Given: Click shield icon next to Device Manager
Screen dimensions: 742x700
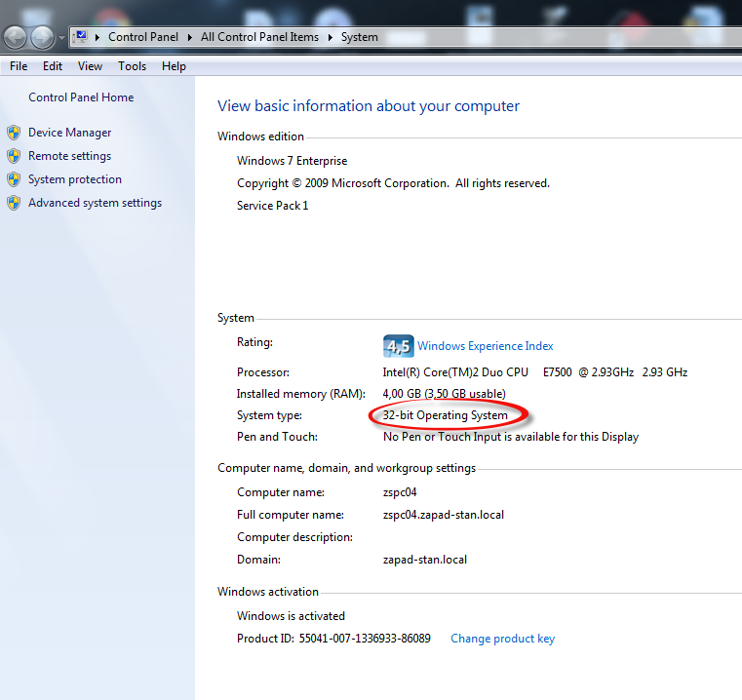Looking at the screenshot, I should point(14,133).
